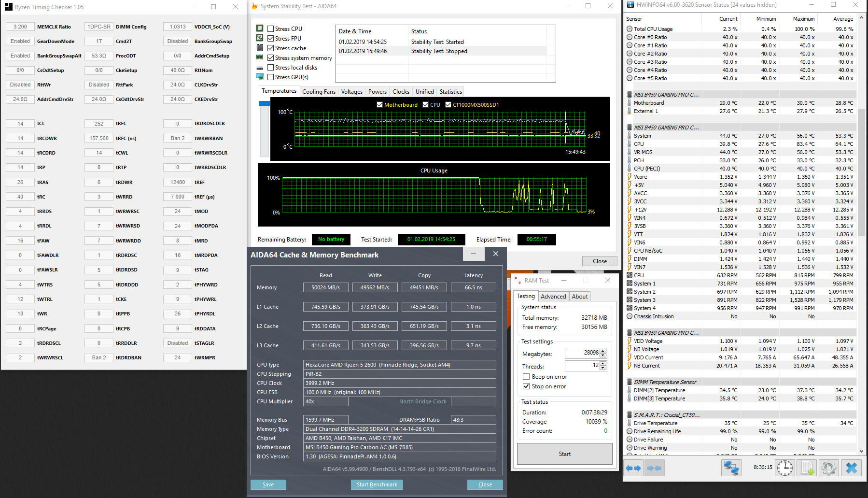
Task: Click the Close button in benchmark window
Action: click(x=485, y=484)
